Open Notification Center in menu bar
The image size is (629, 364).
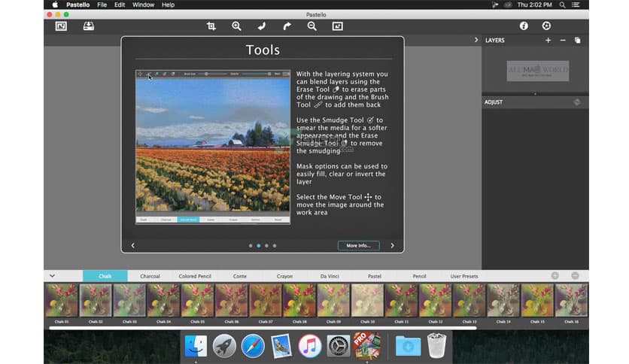coord(576,5)
